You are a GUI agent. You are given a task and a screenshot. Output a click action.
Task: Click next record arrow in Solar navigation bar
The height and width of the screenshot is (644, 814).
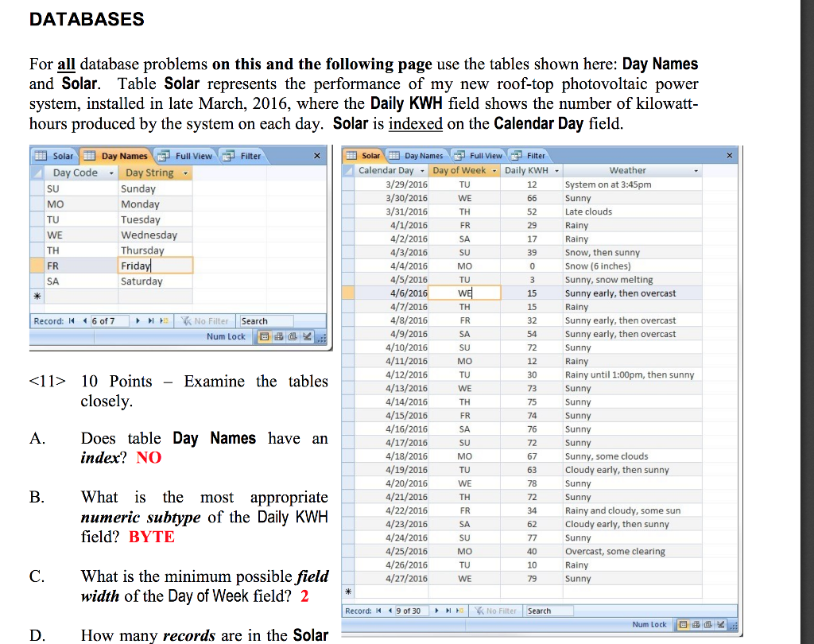(436, 611)
